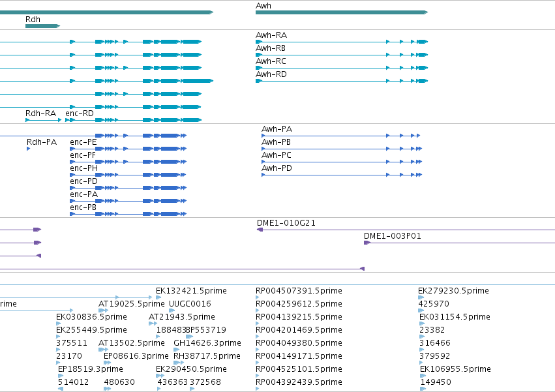555x392 pixels.
Task: Select the Awh gene bar
Action: (342, 12)
